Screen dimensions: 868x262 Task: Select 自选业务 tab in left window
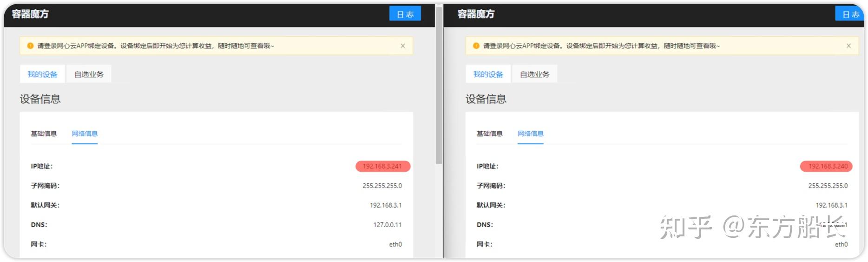pos(89,74)
